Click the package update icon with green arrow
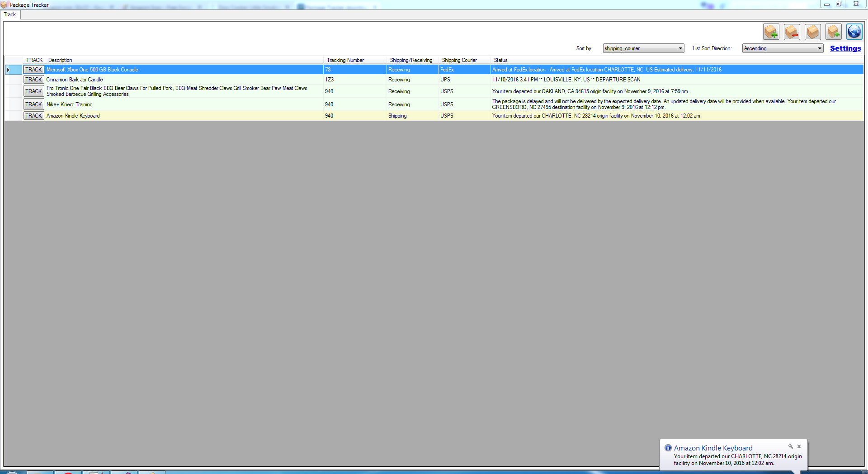This screenshot has width=868, height=474. click(x=833, y=32)
